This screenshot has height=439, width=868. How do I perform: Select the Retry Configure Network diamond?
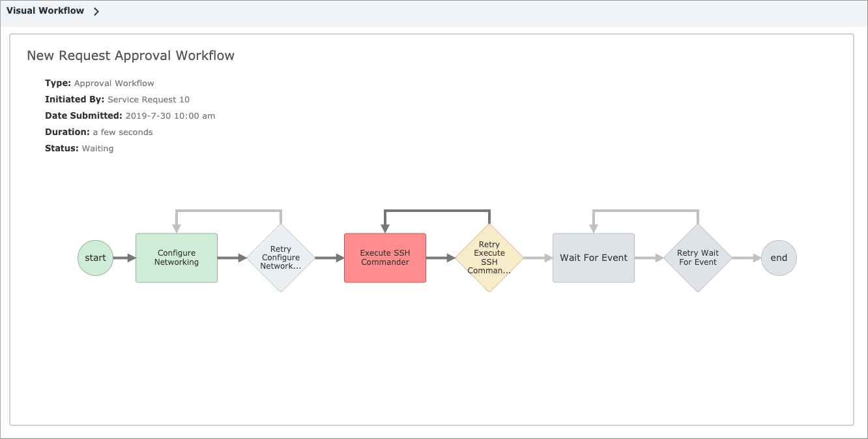281,258
